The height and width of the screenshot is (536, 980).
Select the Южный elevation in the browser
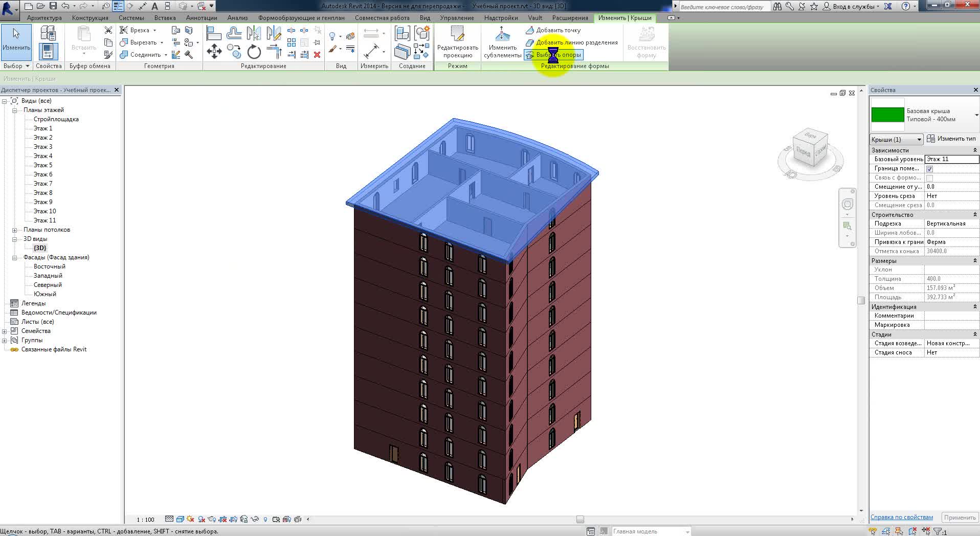click(x=45, y=294)
